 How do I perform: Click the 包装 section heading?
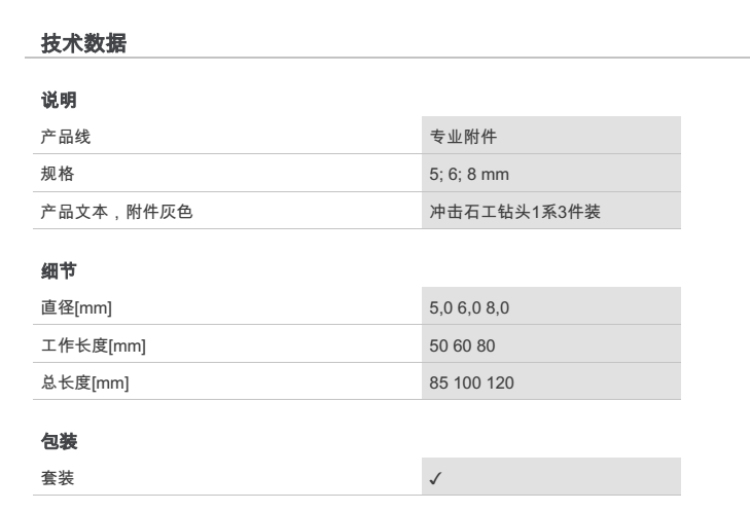point(59,441)
